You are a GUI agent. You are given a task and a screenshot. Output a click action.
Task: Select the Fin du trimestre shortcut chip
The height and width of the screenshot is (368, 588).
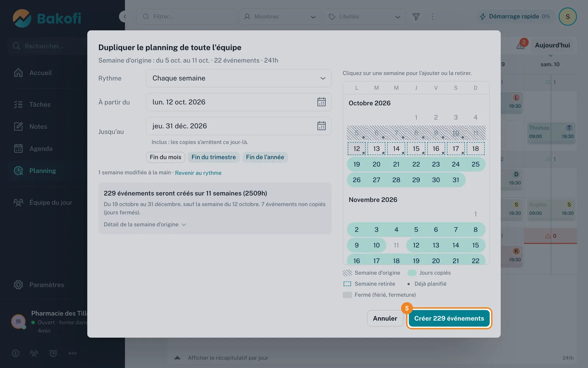point(214,157)
